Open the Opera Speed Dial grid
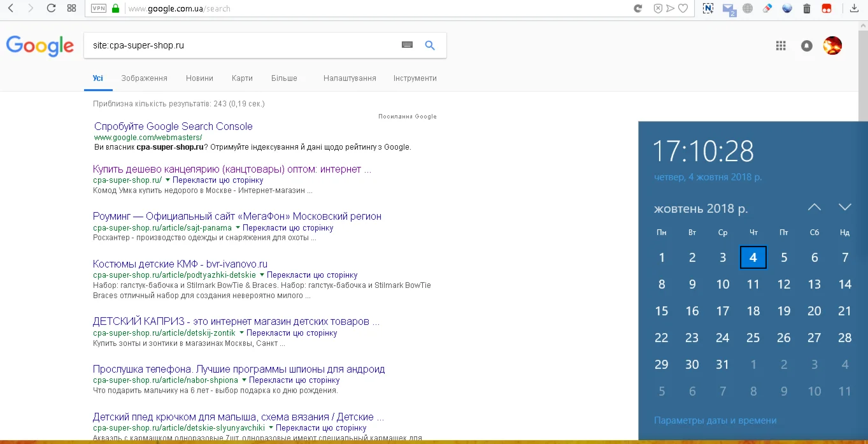The image size is (868, 444). (x=71, y=8)
